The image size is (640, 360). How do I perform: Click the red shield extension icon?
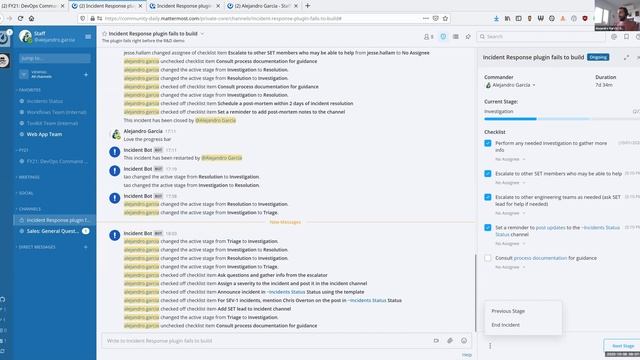[x=585, y=18]
